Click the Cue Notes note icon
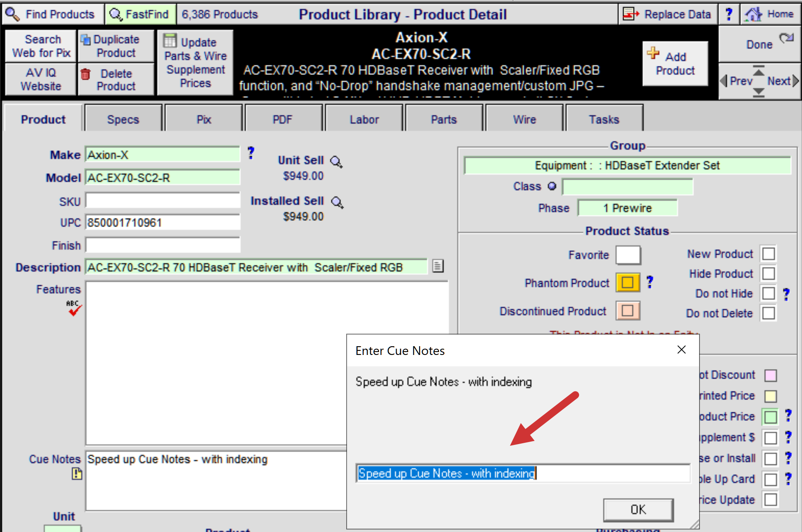802x532 pixels. point(77,474)
